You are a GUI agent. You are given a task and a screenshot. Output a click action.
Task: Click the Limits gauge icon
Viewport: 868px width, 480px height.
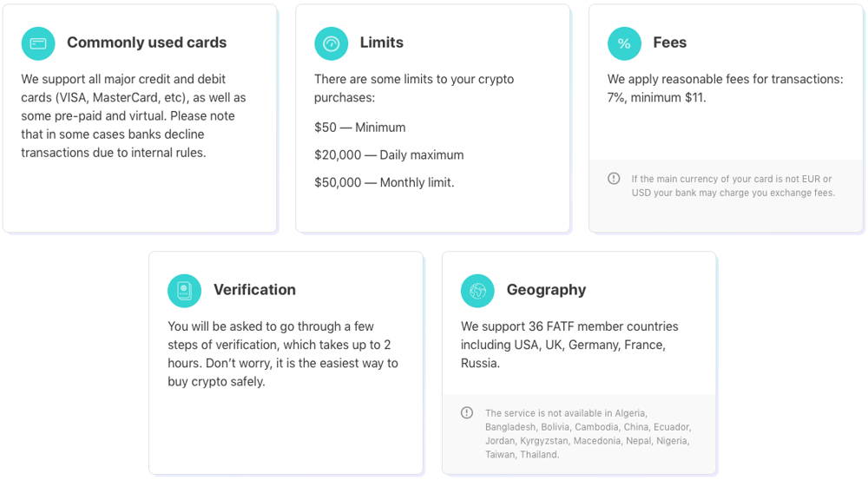pyautogui.click(x=331, y=43)
